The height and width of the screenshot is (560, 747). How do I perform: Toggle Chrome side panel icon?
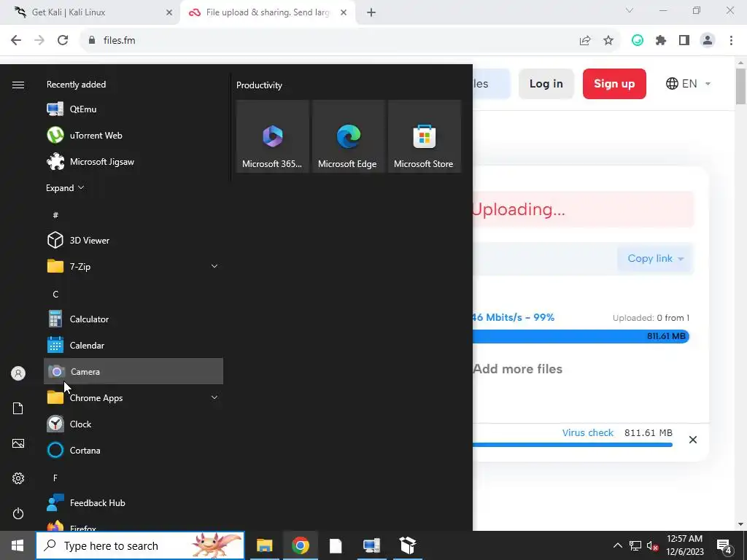coord(684,41)
